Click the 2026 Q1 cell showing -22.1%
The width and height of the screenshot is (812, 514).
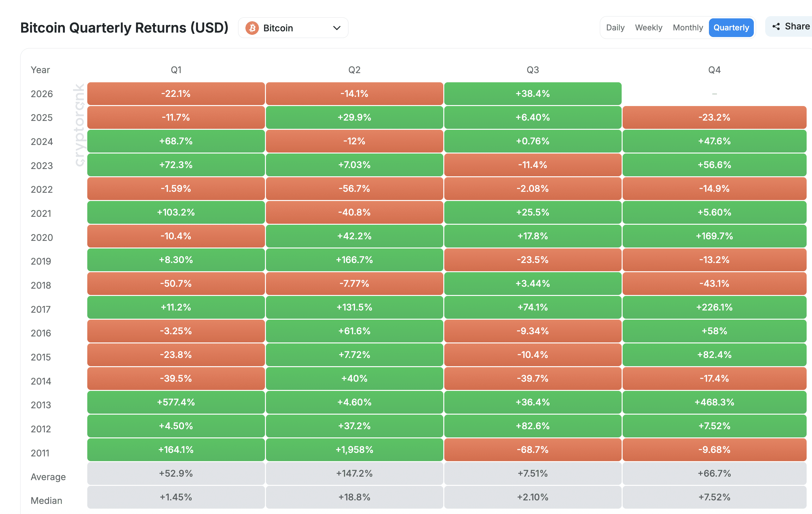(176, 93)
